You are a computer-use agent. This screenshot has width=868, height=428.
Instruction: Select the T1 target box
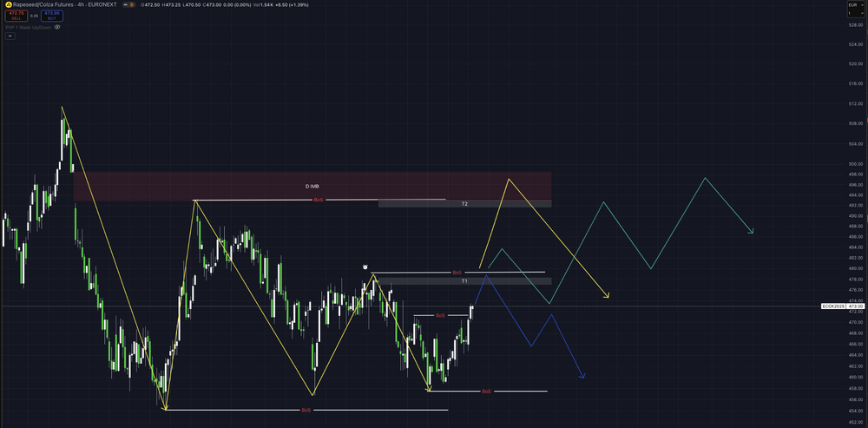(465, 281)
